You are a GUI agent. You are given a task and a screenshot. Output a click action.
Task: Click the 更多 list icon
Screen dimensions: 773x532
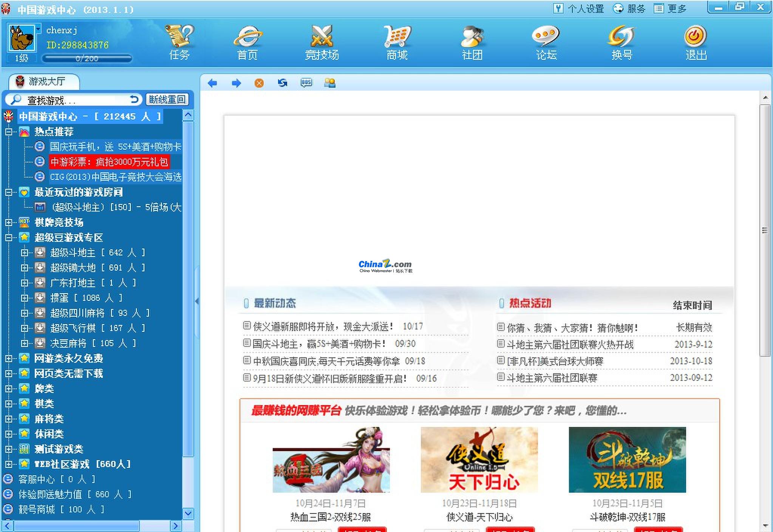(659, 8)
